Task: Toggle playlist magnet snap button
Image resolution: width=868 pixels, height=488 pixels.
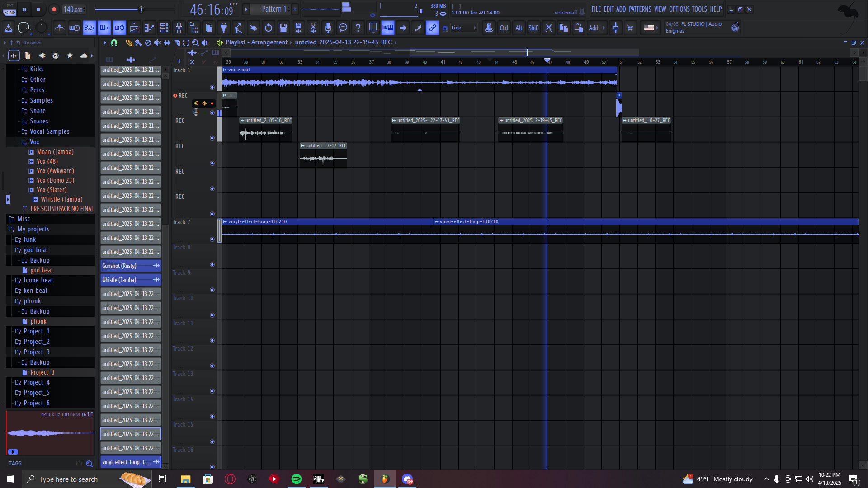Action: click(114, 42)
